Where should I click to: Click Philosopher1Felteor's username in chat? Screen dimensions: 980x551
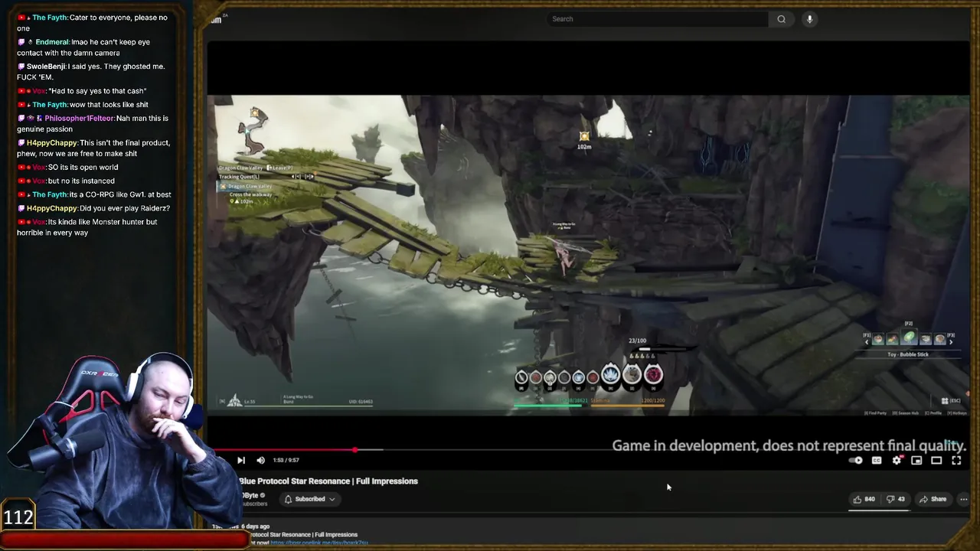coord(80,119)
